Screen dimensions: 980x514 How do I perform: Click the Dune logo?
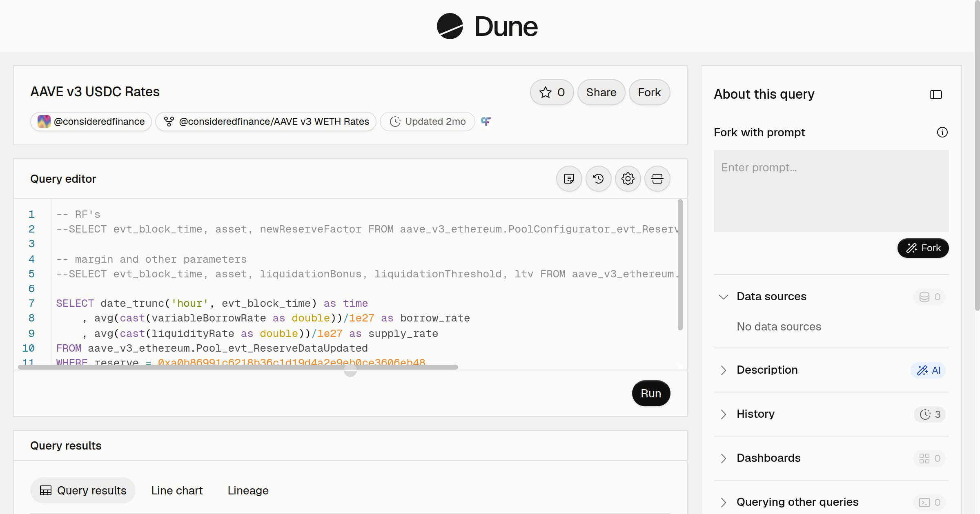[487, 27]
